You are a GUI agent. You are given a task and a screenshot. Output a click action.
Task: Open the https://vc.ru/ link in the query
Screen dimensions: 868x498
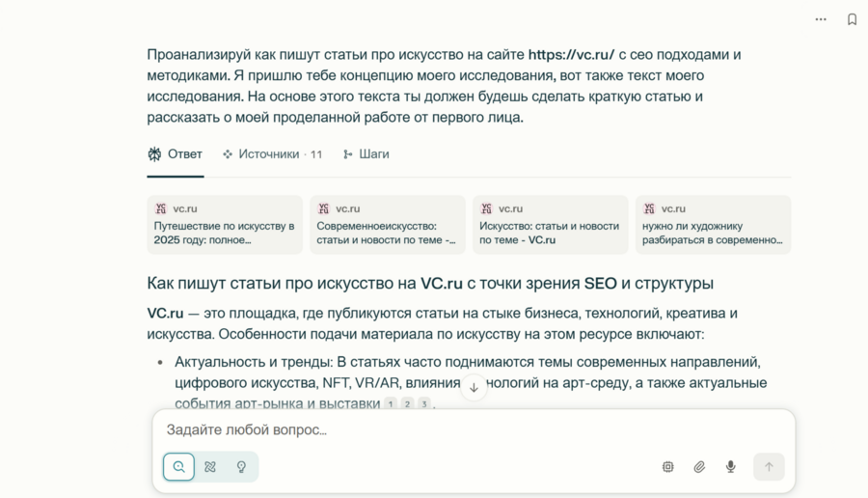571,55
